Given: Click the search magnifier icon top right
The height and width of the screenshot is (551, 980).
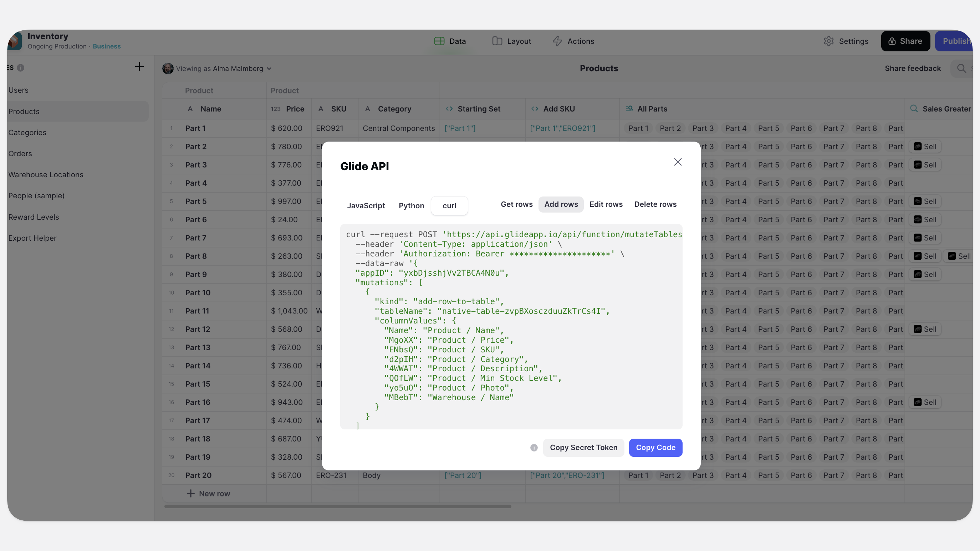Looking at the screenshot, I should point(961,68).
